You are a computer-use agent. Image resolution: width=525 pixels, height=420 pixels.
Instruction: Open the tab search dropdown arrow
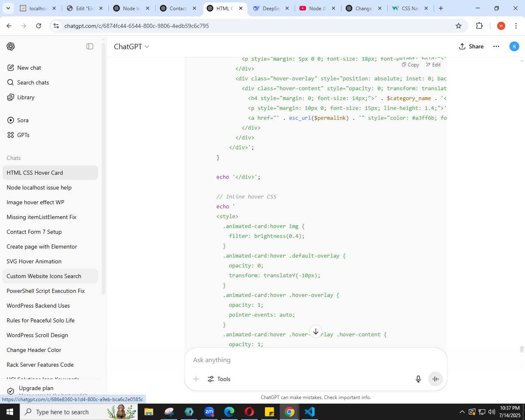pos(8,8)
